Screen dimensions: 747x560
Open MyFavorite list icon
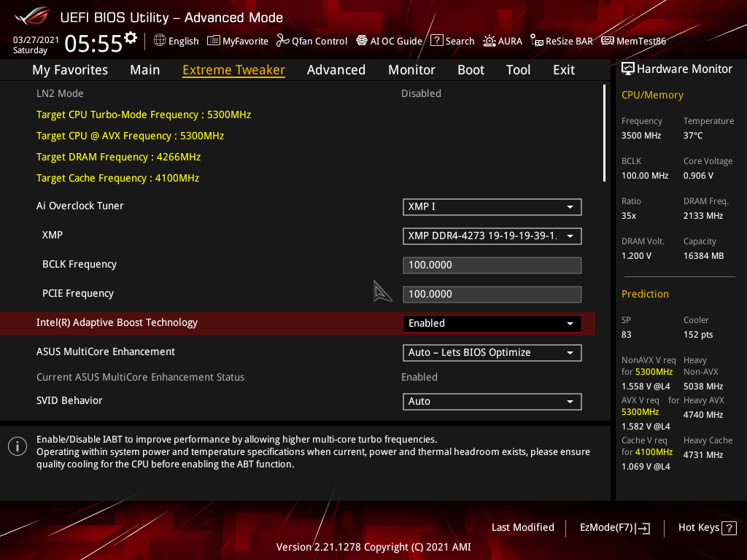coord(214,41)
